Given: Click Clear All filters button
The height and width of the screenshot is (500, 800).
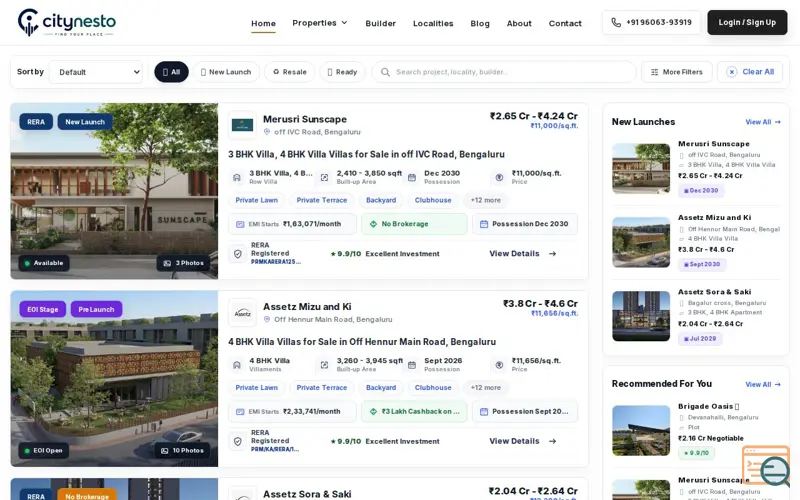Looking at the screenshot, I should [x=750, y=72].
